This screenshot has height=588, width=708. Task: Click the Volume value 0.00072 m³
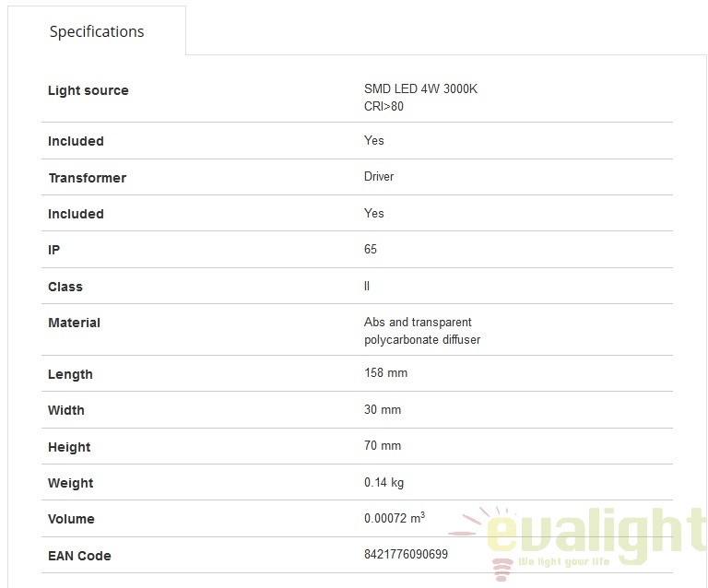395,518
